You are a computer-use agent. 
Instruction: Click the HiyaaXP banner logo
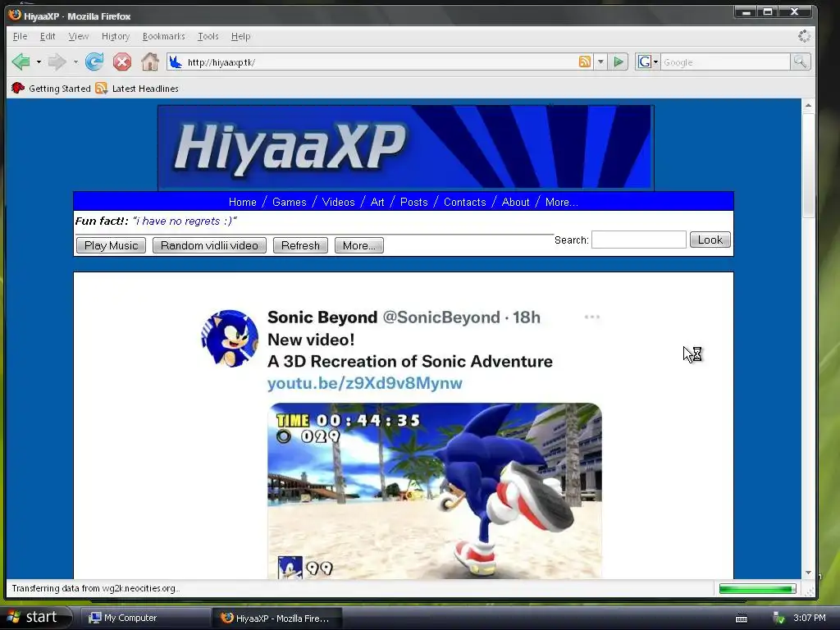coord(405,148)
